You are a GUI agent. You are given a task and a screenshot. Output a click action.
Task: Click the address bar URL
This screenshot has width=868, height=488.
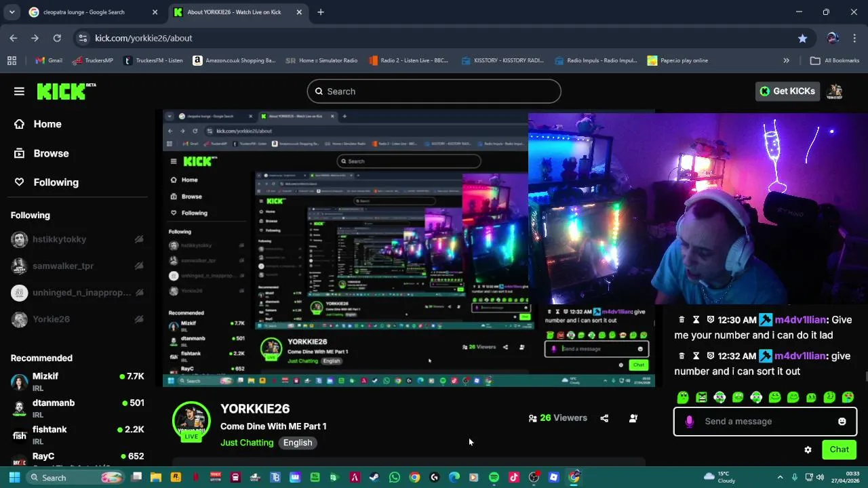click(x=144, y=38)
